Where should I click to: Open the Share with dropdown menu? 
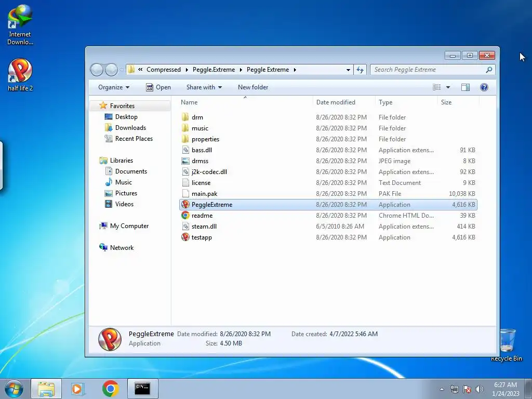(204, 87)
